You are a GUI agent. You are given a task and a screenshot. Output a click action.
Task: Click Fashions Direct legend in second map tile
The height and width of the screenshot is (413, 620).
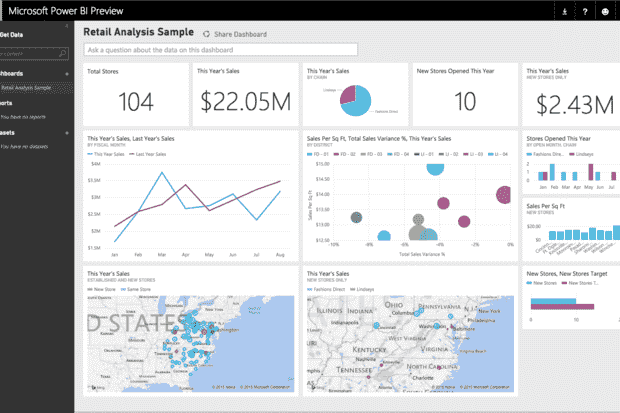point(326,290)
